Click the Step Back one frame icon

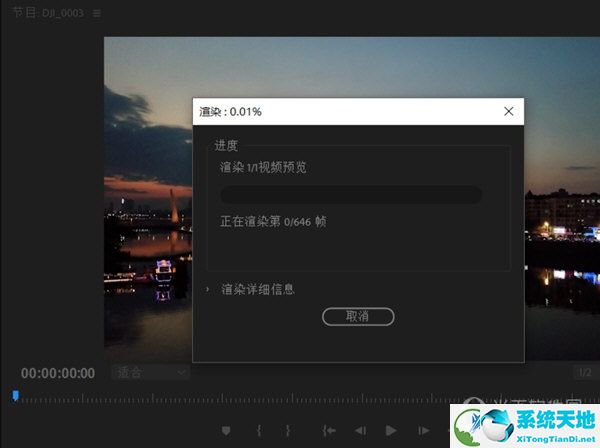pyautogui.click(x=359, y=431)
